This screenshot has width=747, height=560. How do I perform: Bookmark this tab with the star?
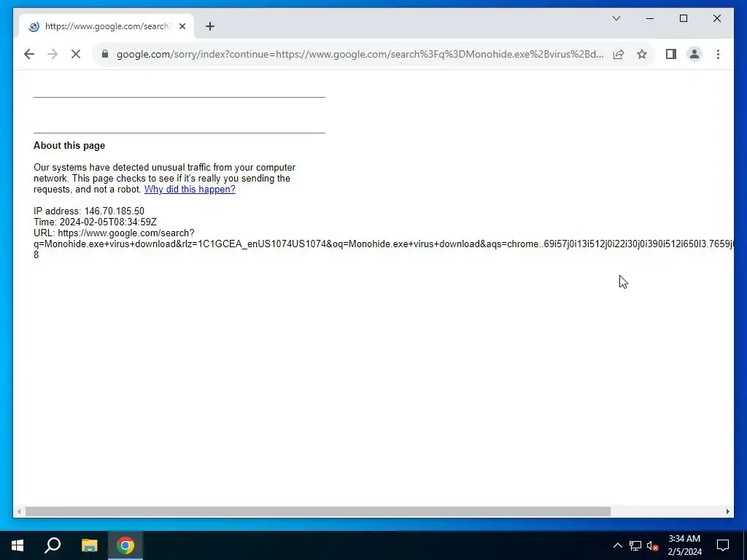[642, 54]
